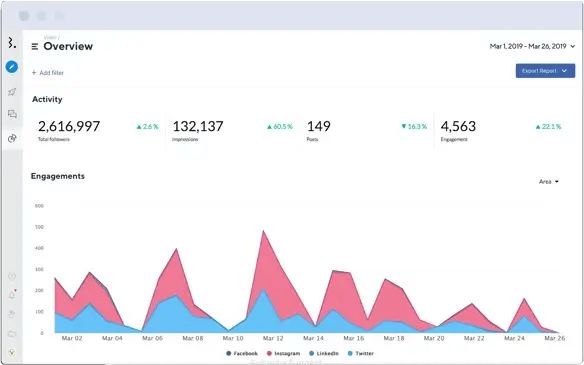Click the Engagements section heading
The height and width of the screenshot is (365, 584).
pos(58,176)
